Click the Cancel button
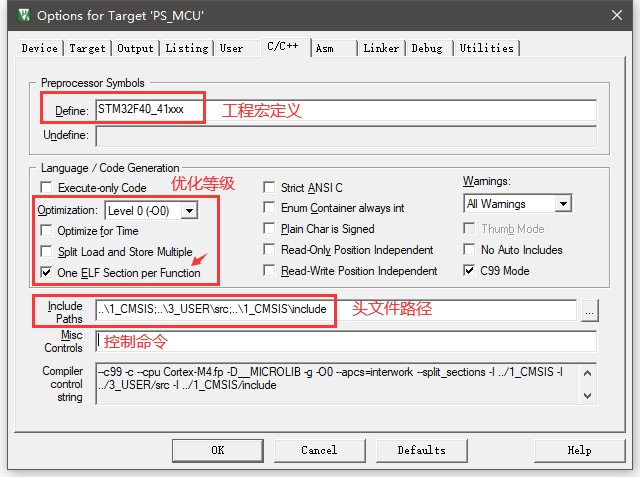This screenshot has height=477, width=640. (320, 450)
